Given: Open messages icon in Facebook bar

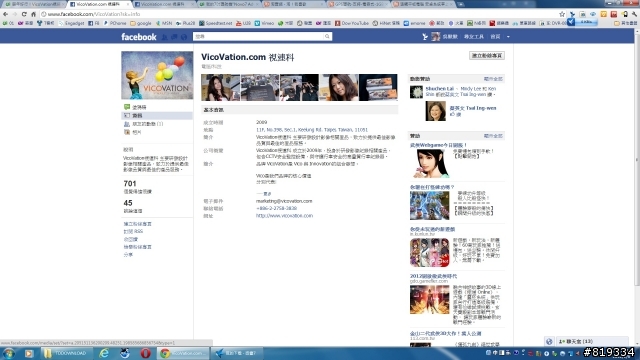Looking at the screenshot, I should 174,37.
